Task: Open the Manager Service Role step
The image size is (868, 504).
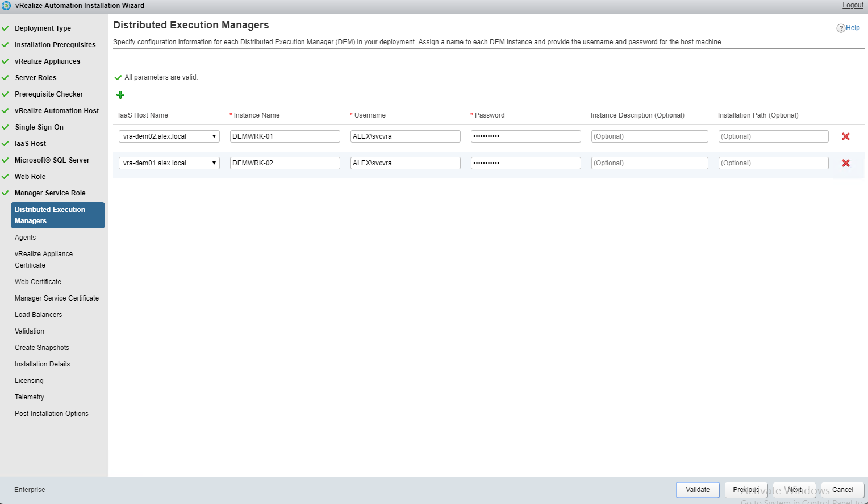Action: (x=50, y=193)
